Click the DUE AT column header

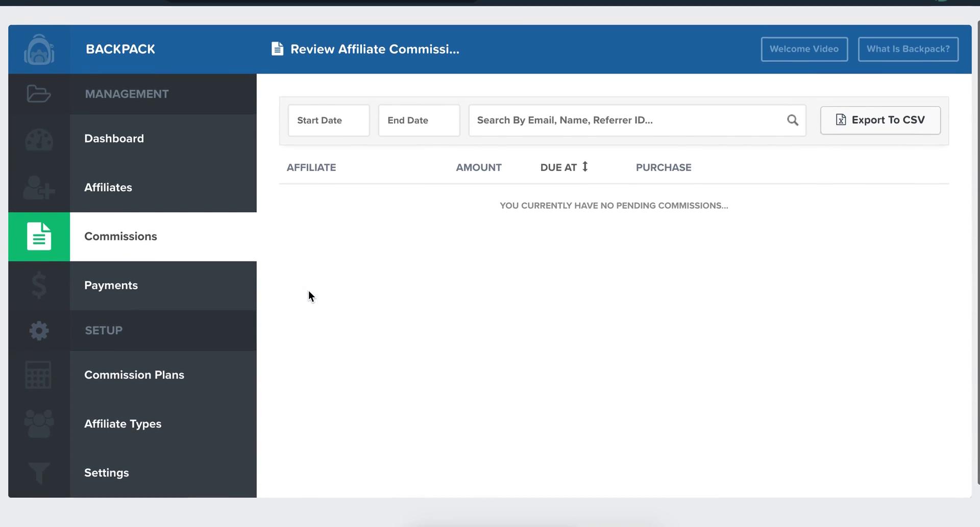pos(558,167)
